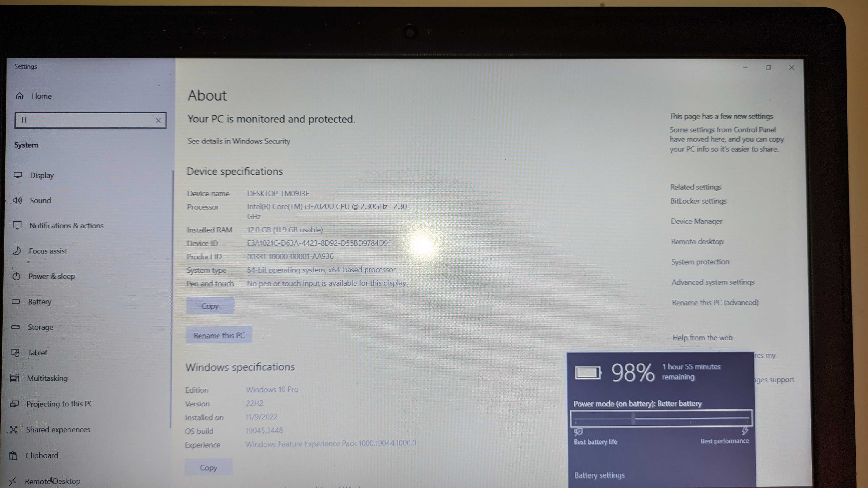This screenshot has width=868, height=488.
Task: Select Battery settings icon
Action: coord(599,475)
